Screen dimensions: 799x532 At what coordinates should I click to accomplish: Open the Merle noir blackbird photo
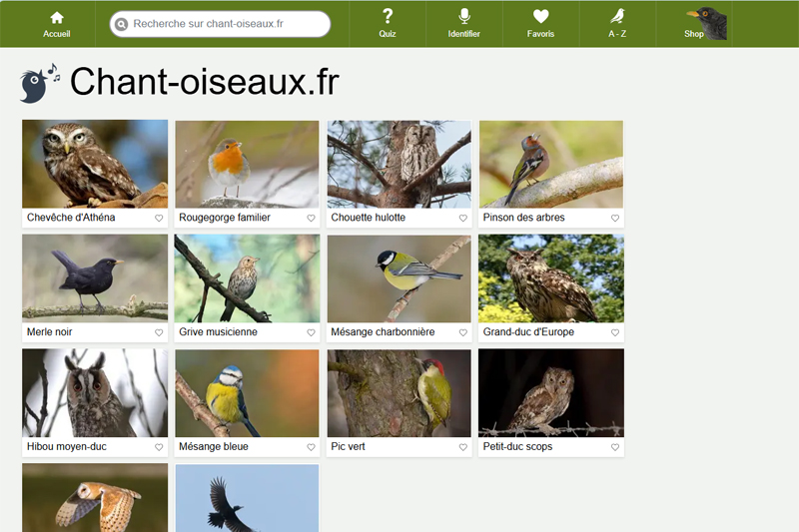95,278
